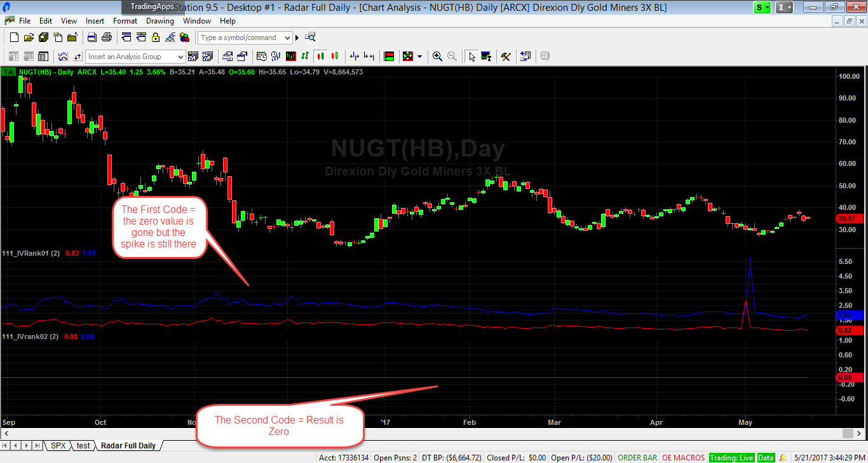Switch to the test workspace tab

point(84,445)
